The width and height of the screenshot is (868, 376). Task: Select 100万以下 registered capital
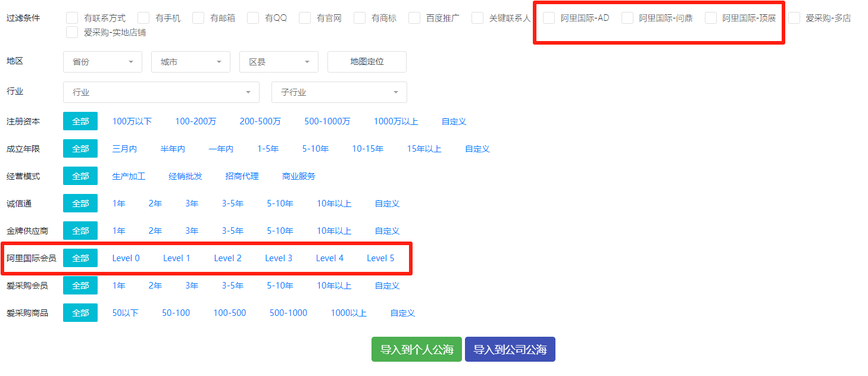(x=132, y=121)
